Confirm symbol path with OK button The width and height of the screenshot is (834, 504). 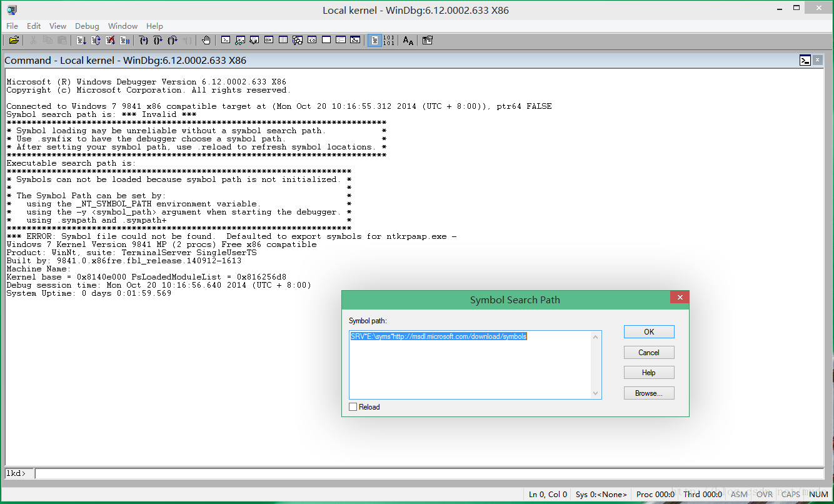tap(649, 331)
